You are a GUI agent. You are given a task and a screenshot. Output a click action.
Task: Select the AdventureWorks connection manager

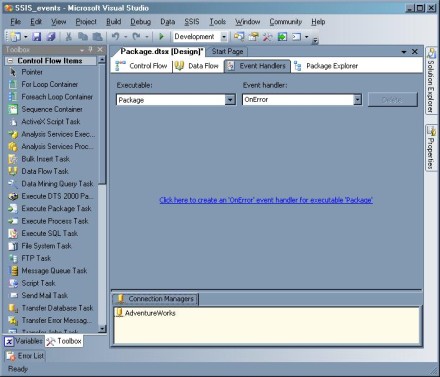tap(146, 313)
